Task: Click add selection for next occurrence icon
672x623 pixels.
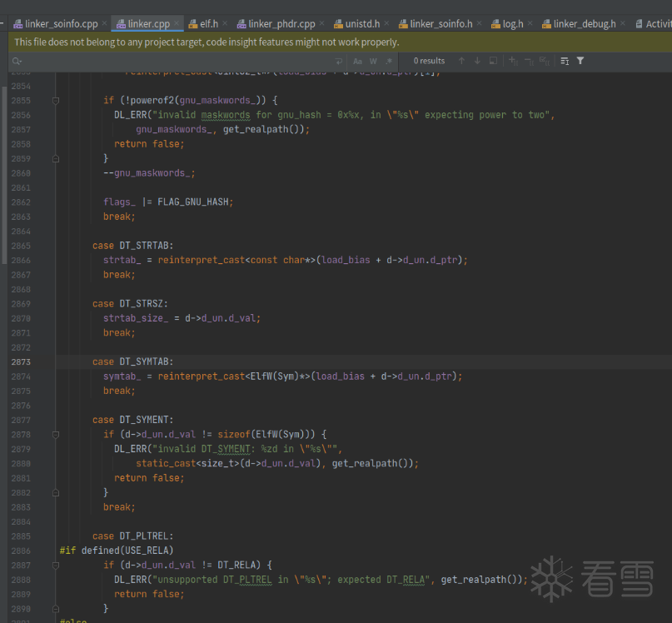Action: 513,61
